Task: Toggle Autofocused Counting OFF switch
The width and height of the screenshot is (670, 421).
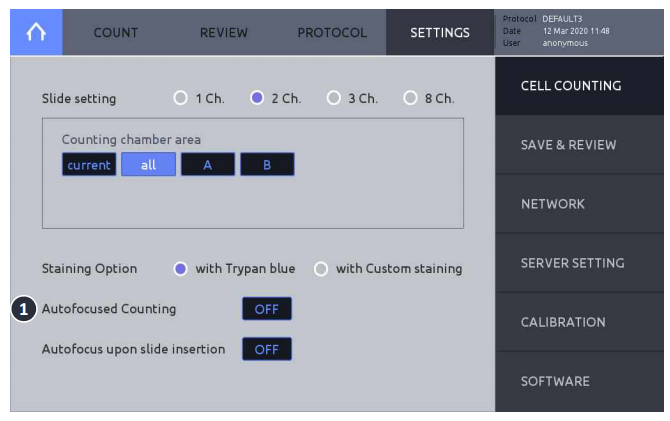Action: (x=267, y=309)
